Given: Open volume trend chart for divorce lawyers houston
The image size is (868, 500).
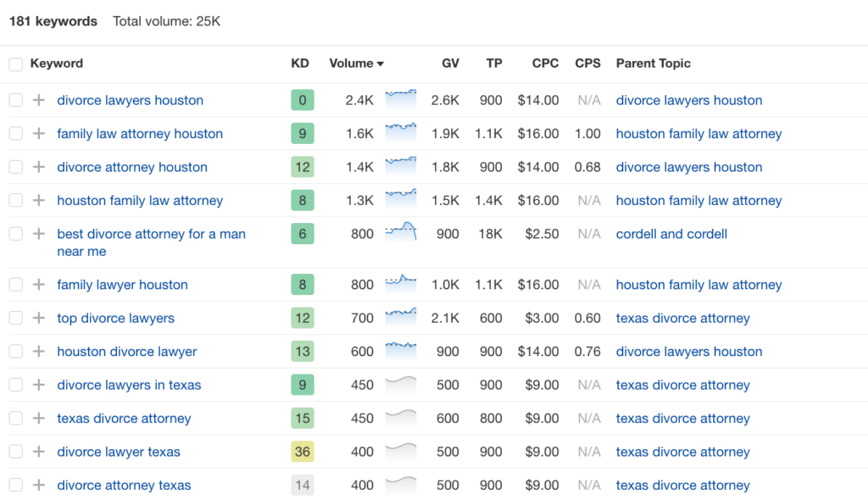Looking at the screenshot, I should pyautogui.click(x=400, y=99).
